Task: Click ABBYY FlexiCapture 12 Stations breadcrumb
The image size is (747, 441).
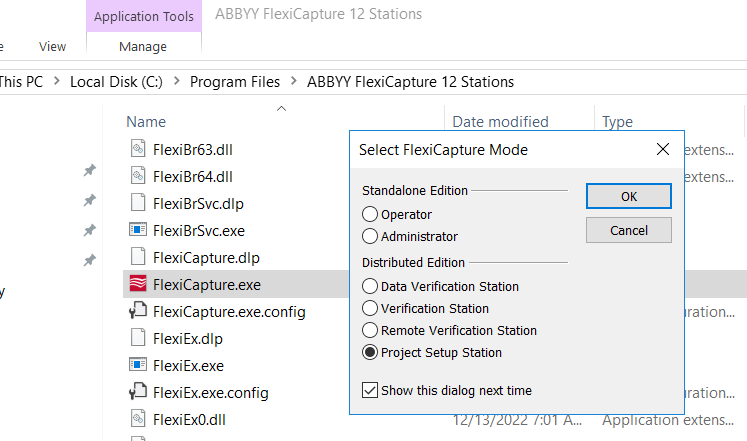Action: click(x=410, y=82)
